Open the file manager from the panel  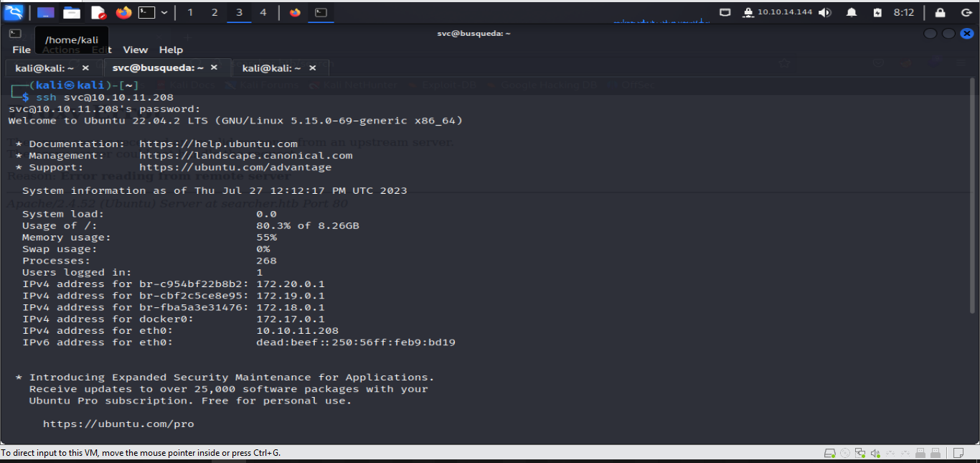(x=71, y=12)
